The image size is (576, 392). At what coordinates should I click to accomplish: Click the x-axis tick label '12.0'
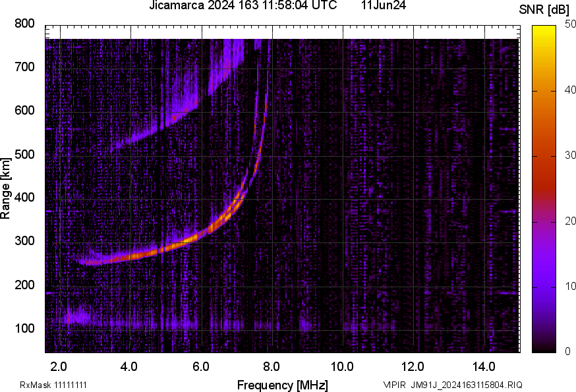click(x=413, y=367)
